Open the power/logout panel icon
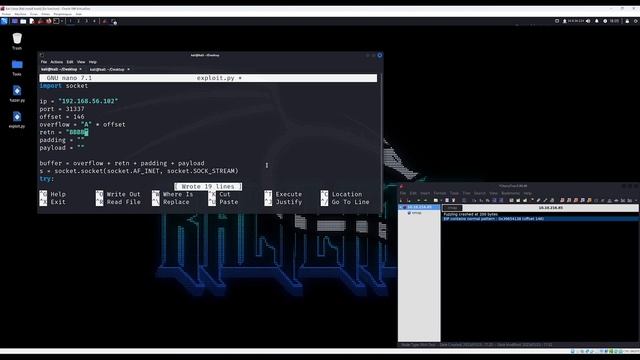 pyautogui.click(x=636, y=21)
